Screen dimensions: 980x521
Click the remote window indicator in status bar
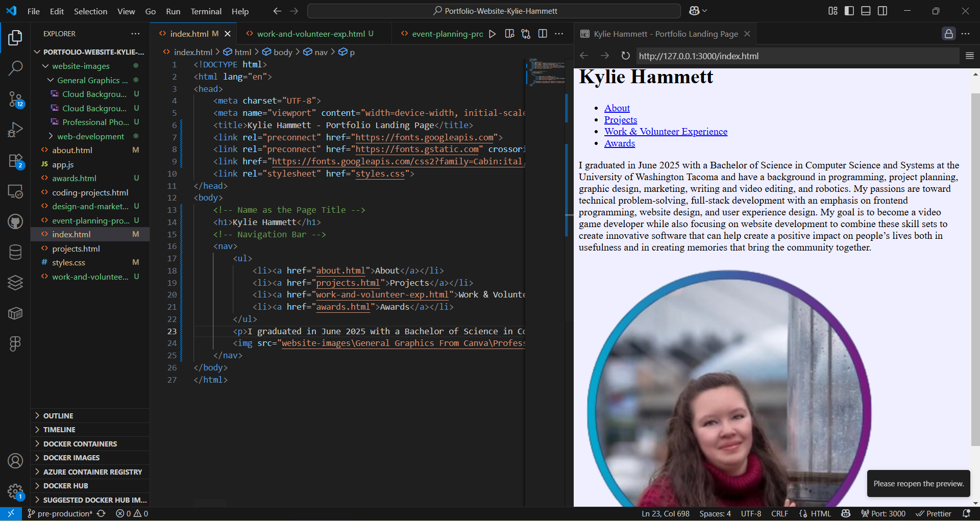click(x=11, y=513)
